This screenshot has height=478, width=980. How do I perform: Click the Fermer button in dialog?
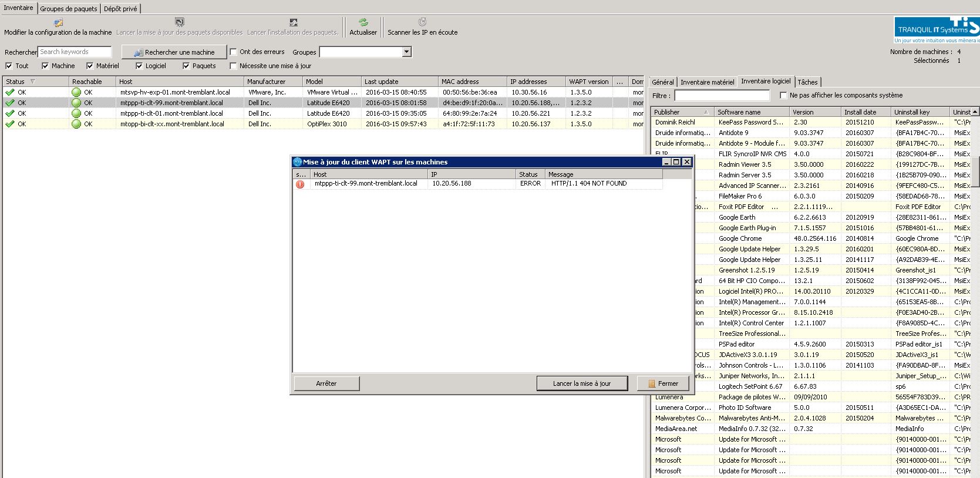click(664, 383)
